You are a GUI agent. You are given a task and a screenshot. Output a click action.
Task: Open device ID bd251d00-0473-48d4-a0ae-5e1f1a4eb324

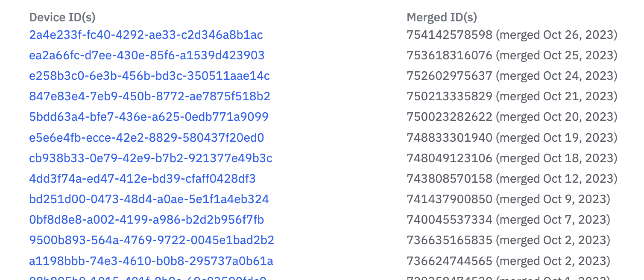click(x=149, y=199)
